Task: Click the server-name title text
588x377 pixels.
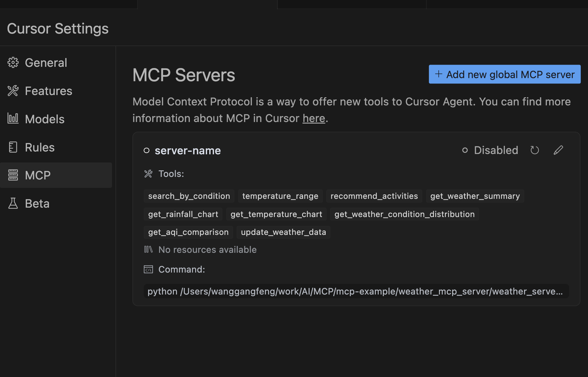Action: click(188, 151)
